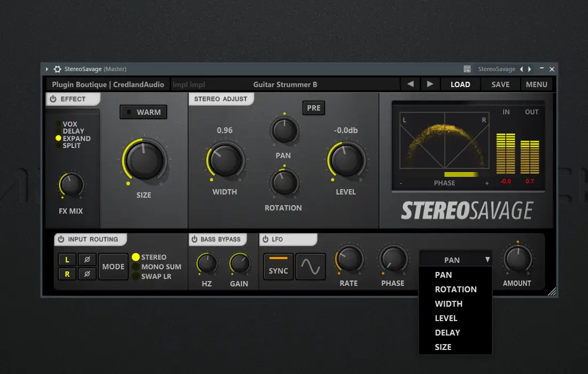Toggle the L channel button
This screenshot has width=588, height=374.
tap(67, 259)
